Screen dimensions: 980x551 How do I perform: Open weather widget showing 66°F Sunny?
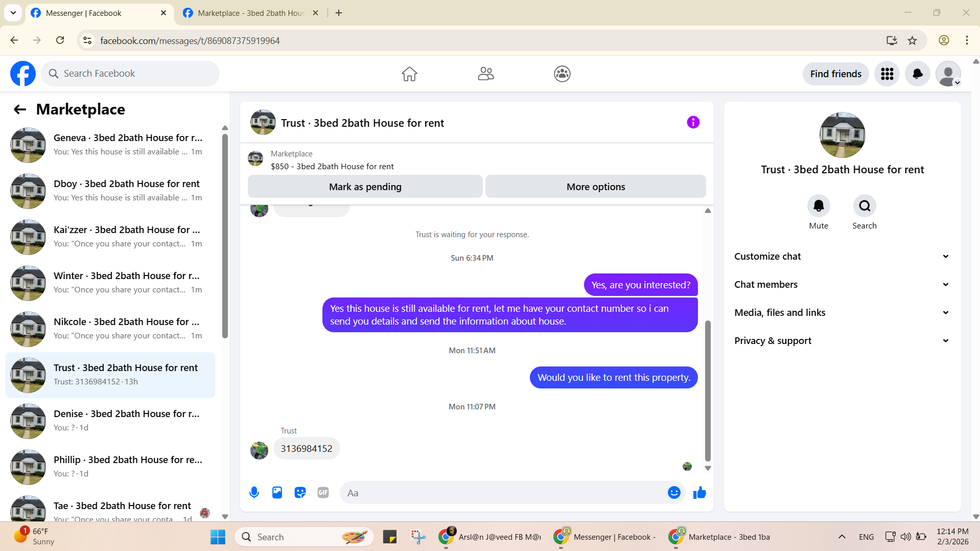point(35,537)
